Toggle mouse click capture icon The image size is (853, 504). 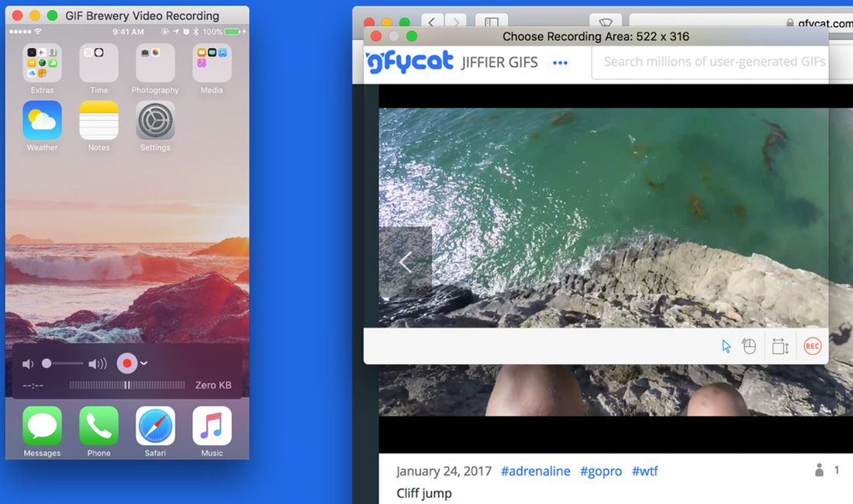click(749, 347)
